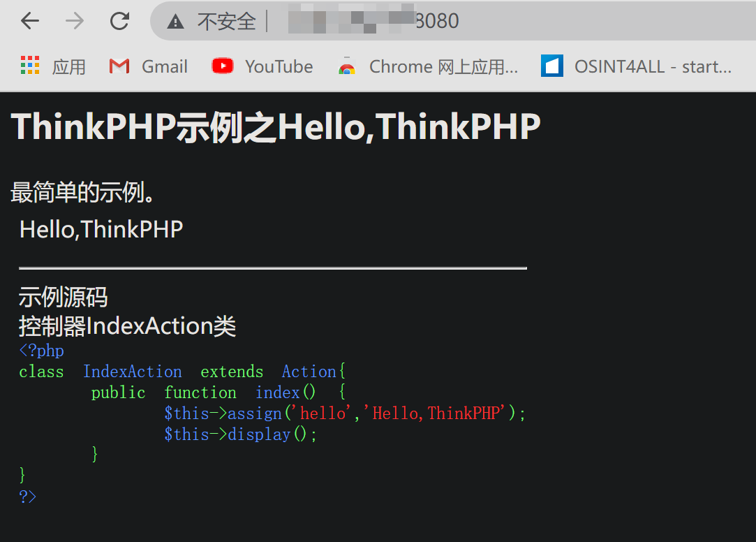This screenshot has height=542, width=756.
Task: Click the $this->display(); code line
Action: tap(240, 434)
